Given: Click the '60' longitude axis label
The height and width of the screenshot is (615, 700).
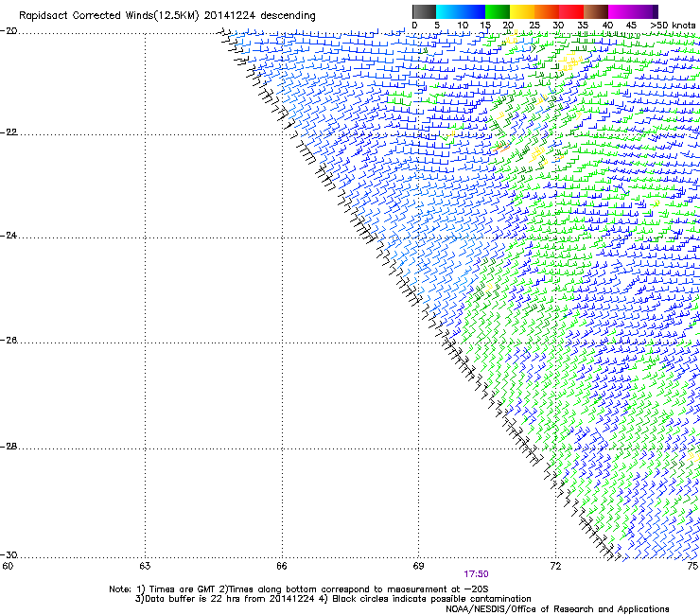Looking at the screenshot, I should tap(8, 567).
